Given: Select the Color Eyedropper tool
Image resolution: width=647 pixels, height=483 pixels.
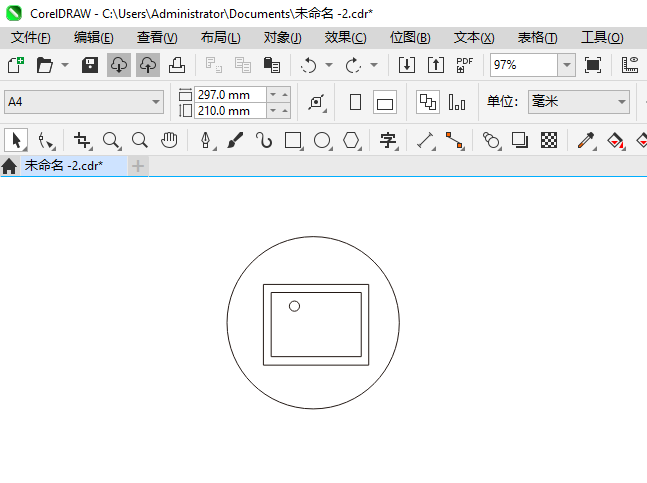Looking at the screenshot, I should click(x=586, y=140).
